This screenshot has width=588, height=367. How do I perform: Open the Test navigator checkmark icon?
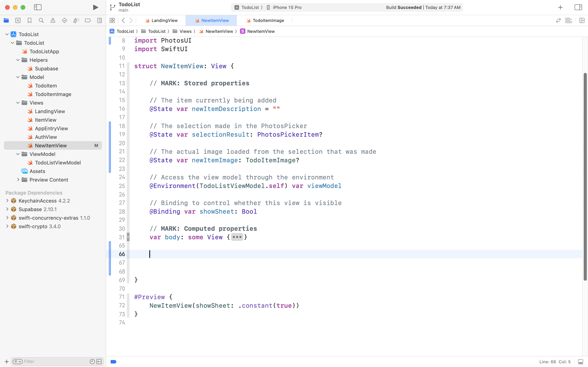[65, 20]
